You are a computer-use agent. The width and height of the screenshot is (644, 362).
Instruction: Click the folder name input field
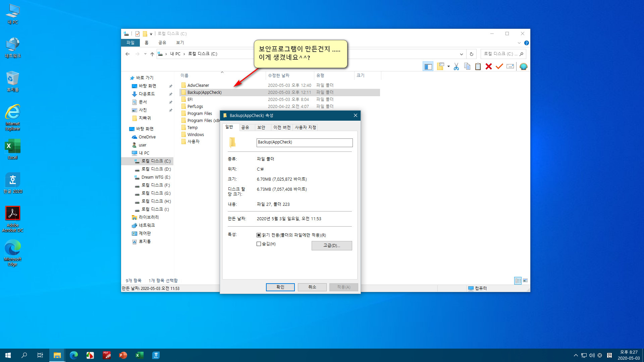(305, 142)
